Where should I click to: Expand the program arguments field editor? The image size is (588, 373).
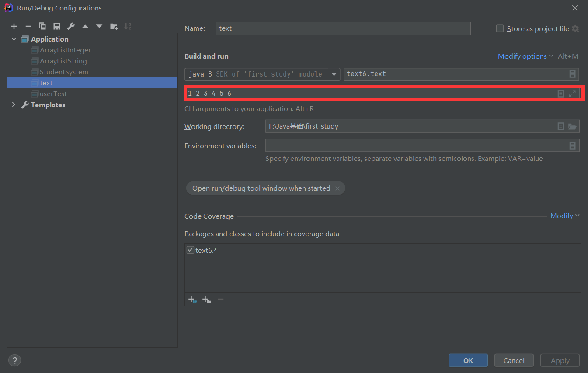[x=572, y=93]
